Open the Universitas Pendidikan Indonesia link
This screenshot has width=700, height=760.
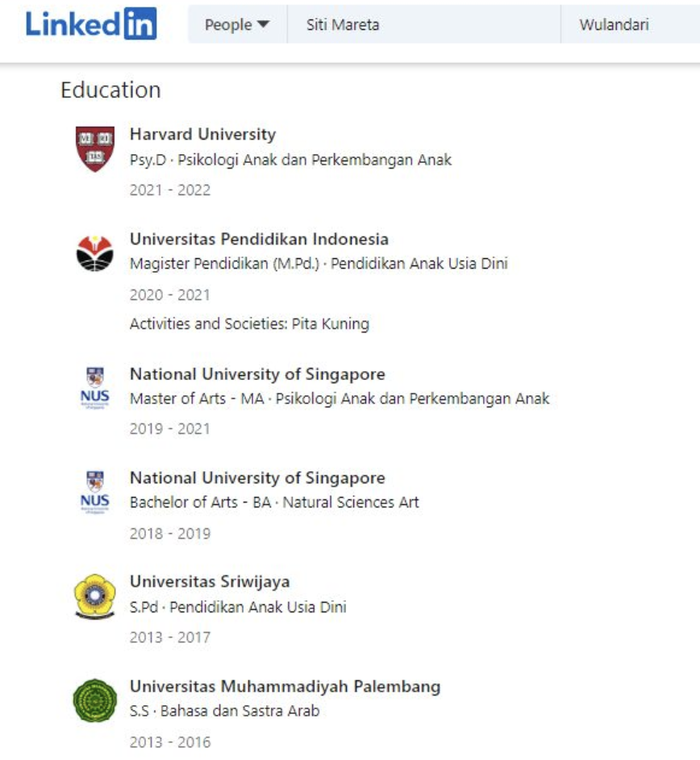tap(259, 239)
